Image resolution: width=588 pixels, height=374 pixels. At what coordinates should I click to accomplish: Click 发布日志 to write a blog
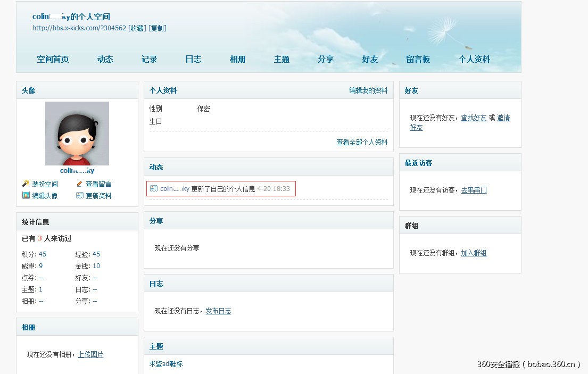(218, 312)
